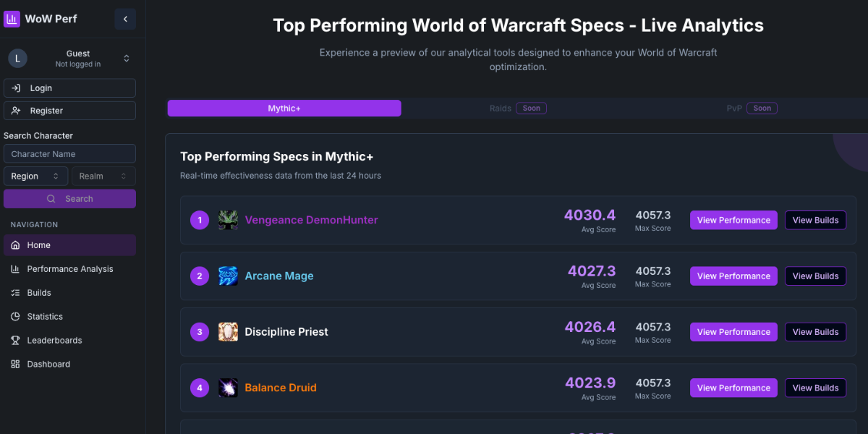
Task: Open the Realm selector
Action: (x=103, y=176)
